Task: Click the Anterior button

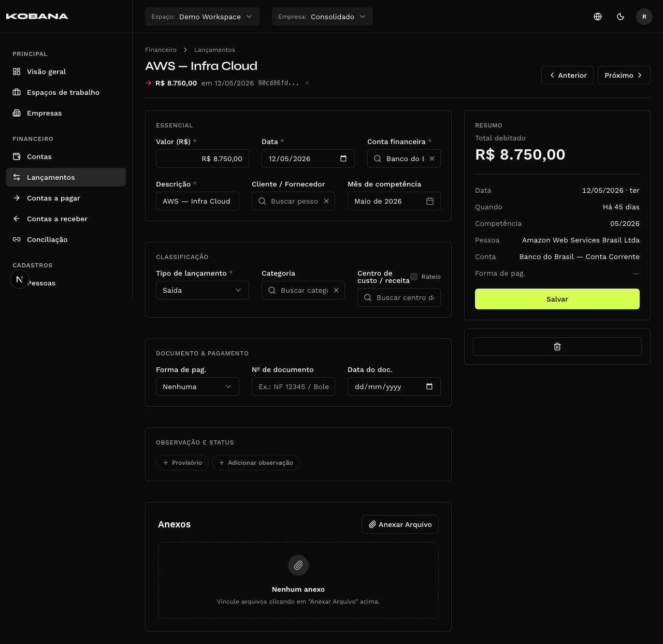Action: (x=567, y=75)
